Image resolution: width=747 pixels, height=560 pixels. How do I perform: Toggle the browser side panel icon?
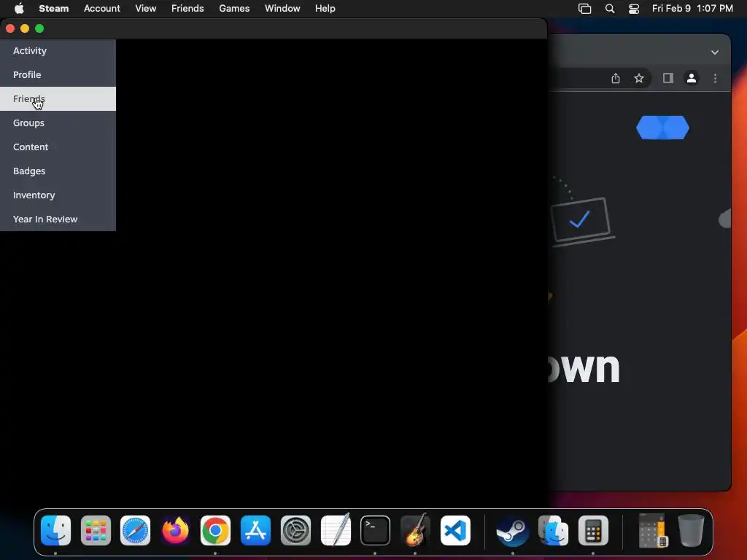[x=668, y=78]
